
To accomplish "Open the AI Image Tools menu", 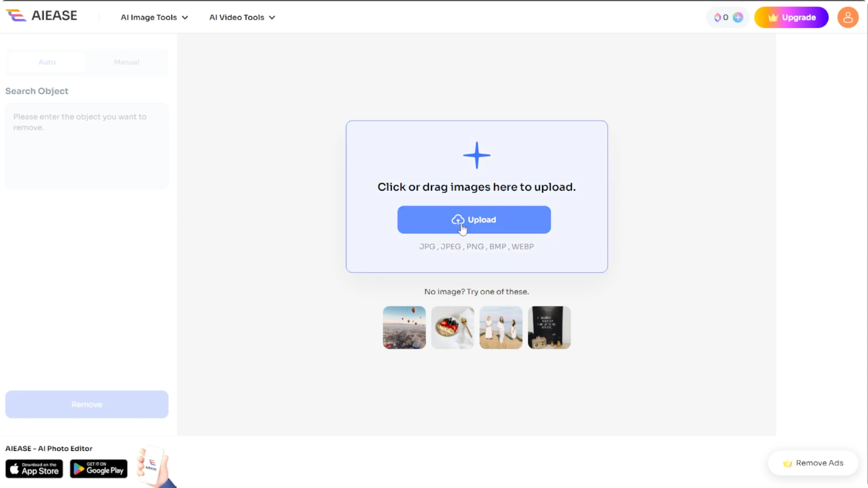I will click(154, 17).
